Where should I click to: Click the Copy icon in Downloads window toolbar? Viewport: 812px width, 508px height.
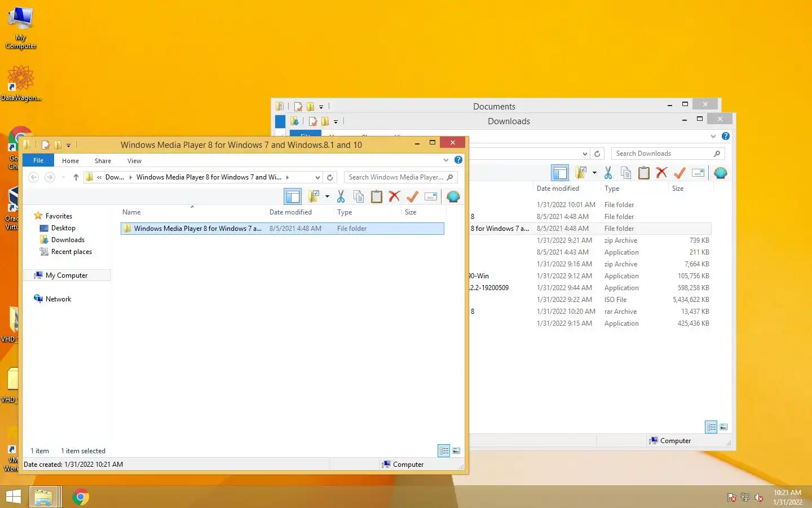point(626,173)
